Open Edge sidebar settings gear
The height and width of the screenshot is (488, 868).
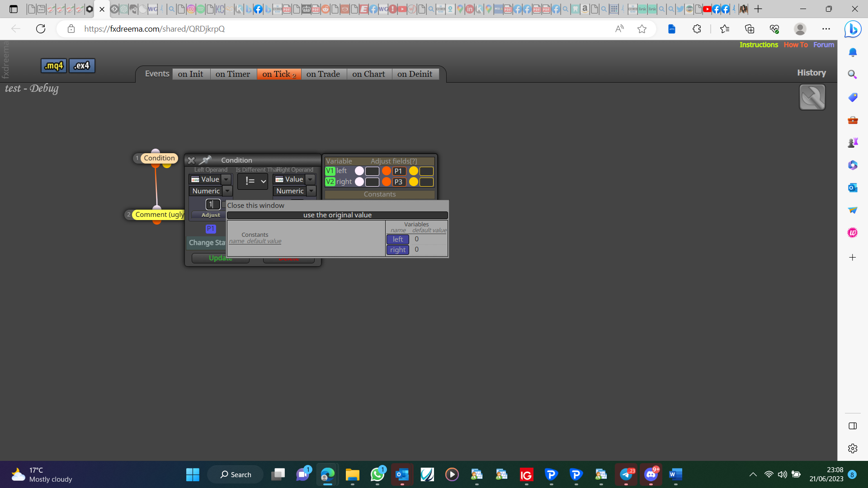click(x=853, y=448)
